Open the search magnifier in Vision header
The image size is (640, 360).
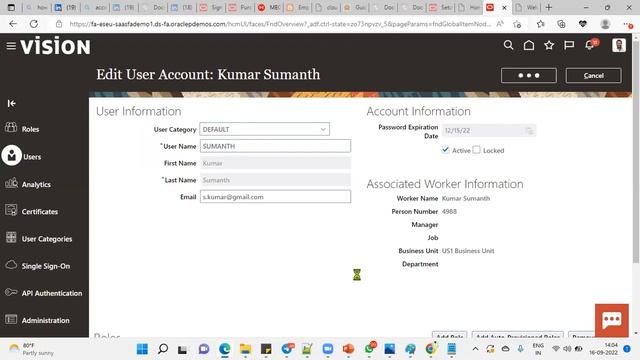[x=508, y=45]
